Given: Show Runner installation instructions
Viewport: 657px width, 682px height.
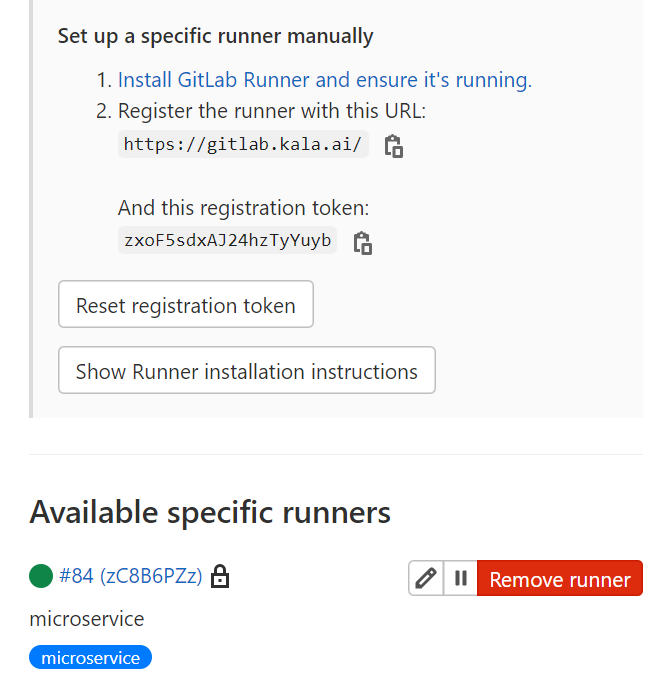Looking at the screenshot, I should [247, 371].
